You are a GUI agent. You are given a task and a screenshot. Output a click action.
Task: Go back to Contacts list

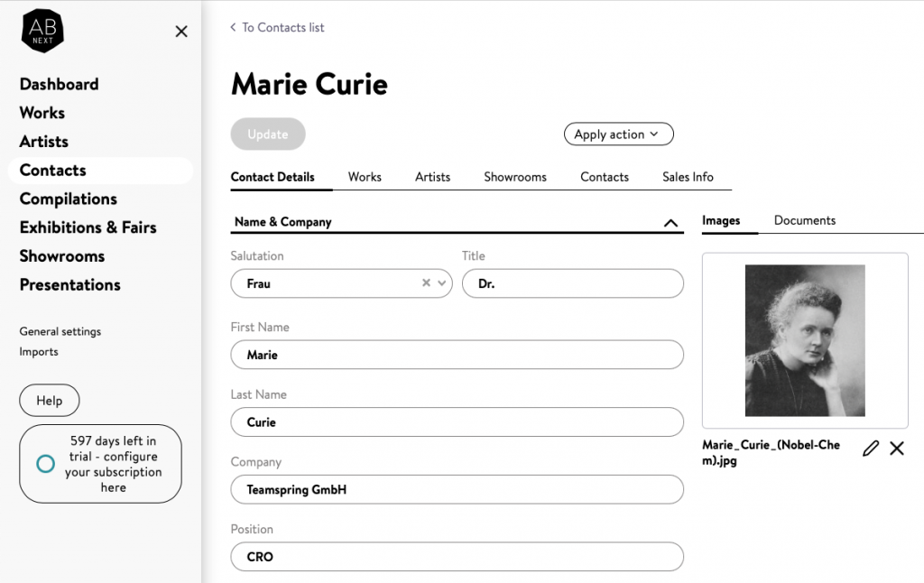[x=278, y=28]
